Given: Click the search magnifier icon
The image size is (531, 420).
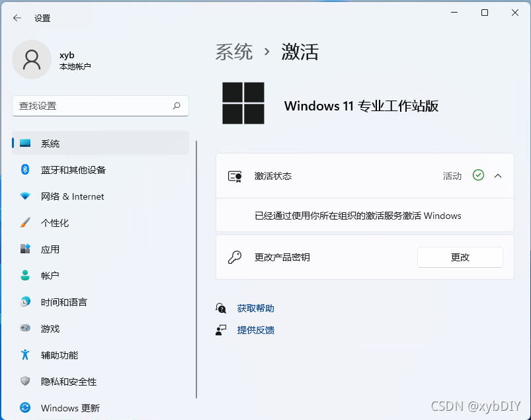Looking at the screenshot, I should (x=177, y=106).
